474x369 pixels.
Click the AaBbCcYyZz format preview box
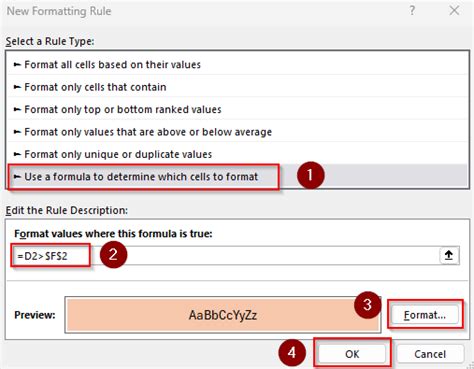pyautogui.click(x=223, y=315)
